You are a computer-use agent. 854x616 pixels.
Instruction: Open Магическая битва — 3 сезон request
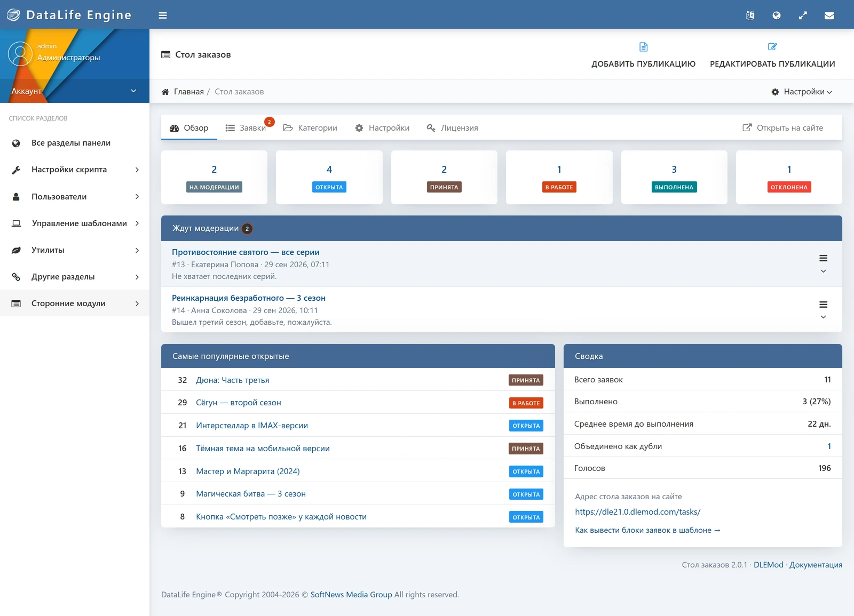[x=251, y=494]
